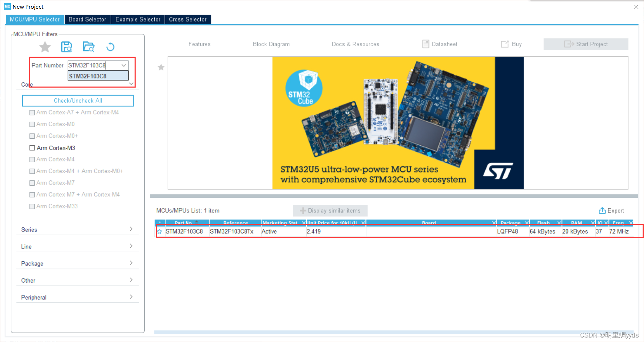Collapse the Core filter section
Screen dimensions: 644x342
click(x=131, y=84)
